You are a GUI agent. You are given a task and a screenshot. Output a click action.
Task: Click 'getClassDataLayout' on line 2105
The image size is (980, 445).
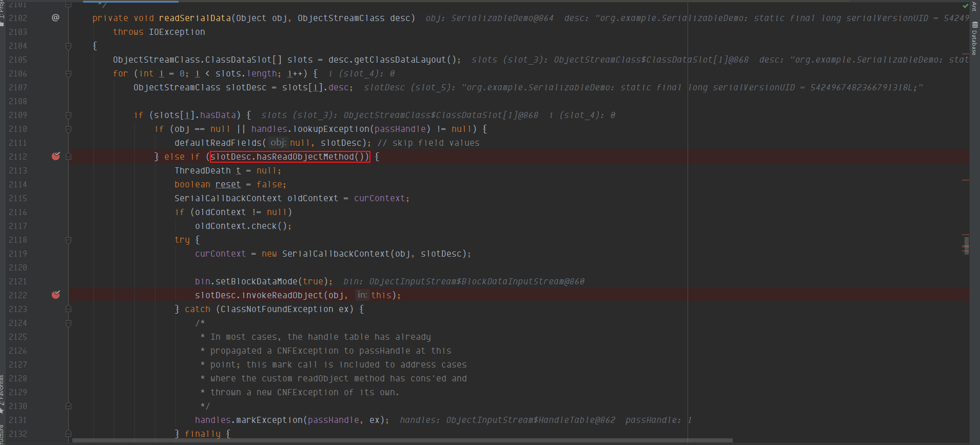click(400, 60)
